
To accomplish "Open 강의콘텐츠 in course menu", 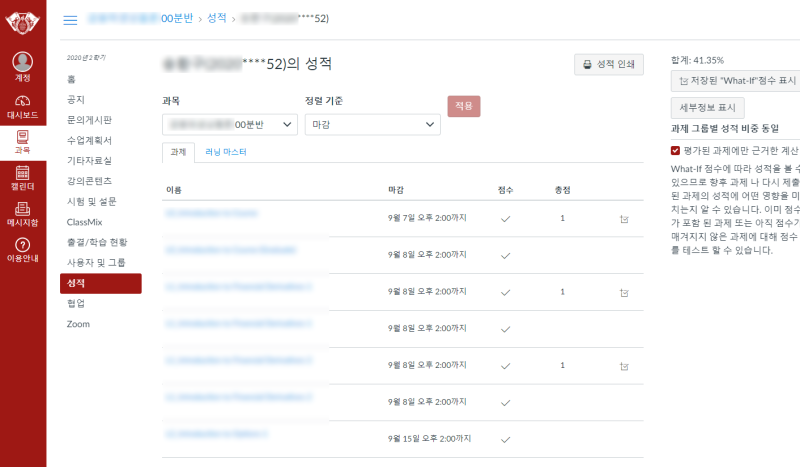I will 89,181.
